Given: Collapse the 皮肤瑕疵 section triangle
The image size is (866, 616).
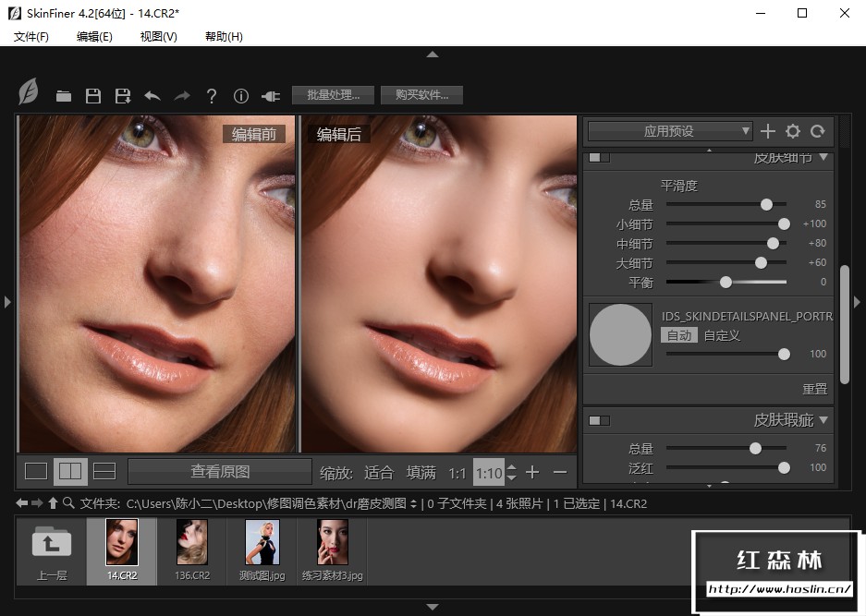Looking at the screenshot, I should [x=823, y=420].
